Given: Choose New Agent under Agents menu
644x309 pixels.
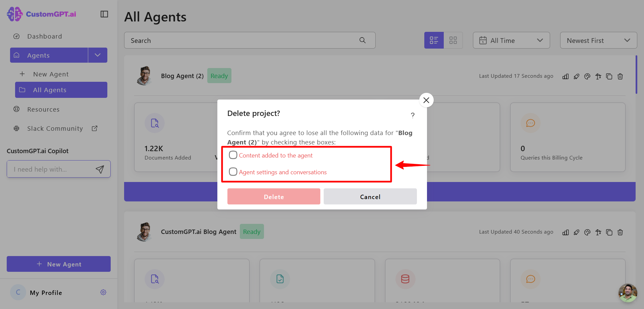Looking at the screenshot, I should [x=51, y=74].
